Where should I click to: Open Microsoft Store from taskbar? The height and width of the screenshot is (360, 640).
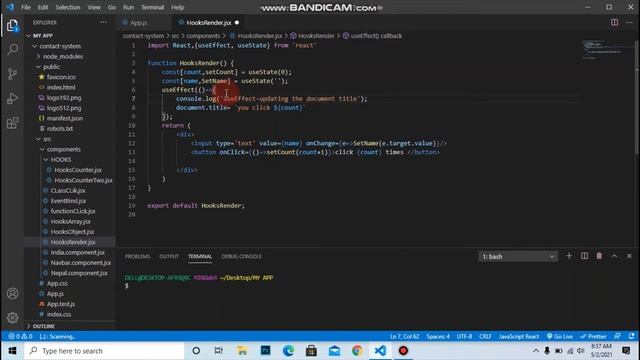pos(311,351)
